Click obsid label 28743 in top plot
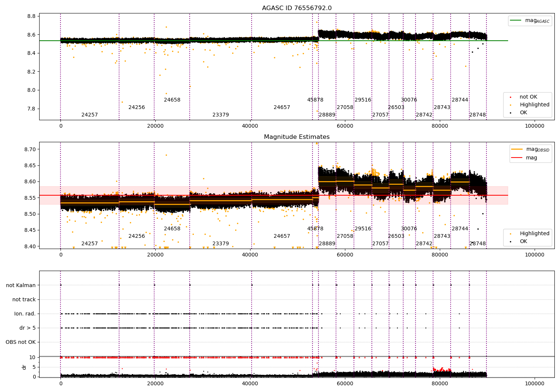The image size is (560, 392). pyautogui.click(x=442, y=107)
